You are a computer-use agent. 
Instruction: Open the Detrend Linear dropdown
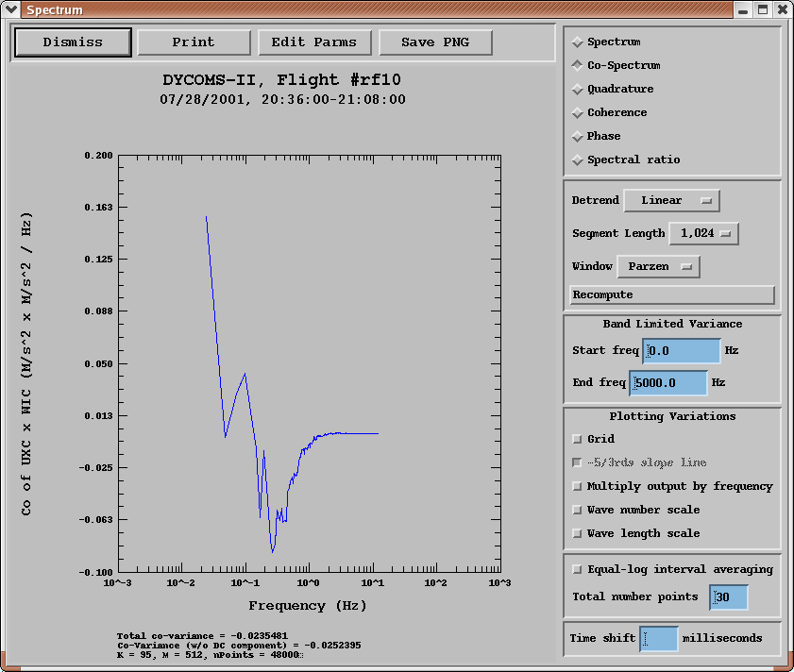pyautogui.click(x=671, y=201)
